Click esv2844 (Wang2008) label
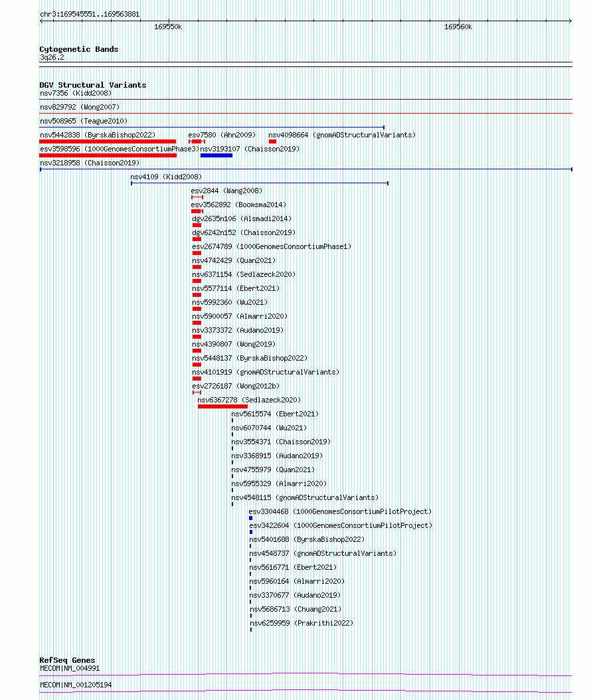 pyautogui.click(x=226, y=191)
